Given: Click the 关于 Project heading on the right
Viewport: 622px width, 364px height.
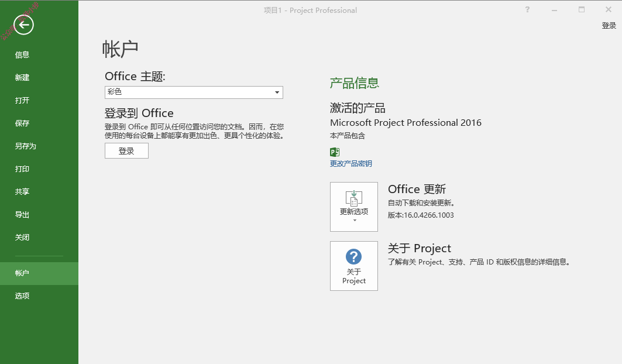Looking at the screenshot, I should [420, 248].
